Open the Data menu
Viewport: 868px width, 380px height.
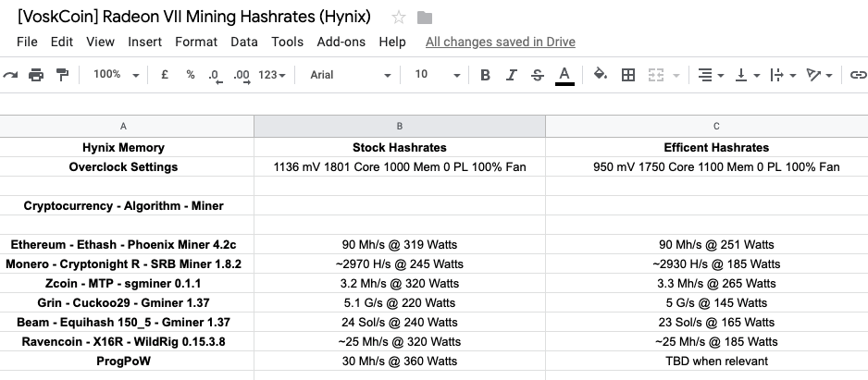coord(244,42)
